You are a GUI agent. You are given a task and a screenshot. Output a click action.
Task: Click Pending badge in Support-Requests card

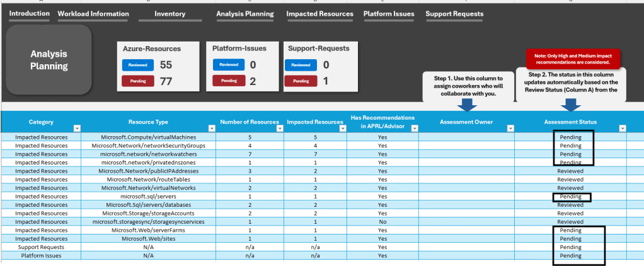click(301, 81)
